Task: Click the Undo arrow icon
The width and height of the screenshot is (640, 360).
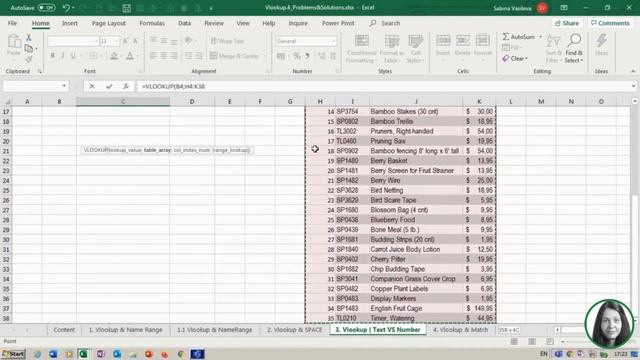Action: pos(66,8)
